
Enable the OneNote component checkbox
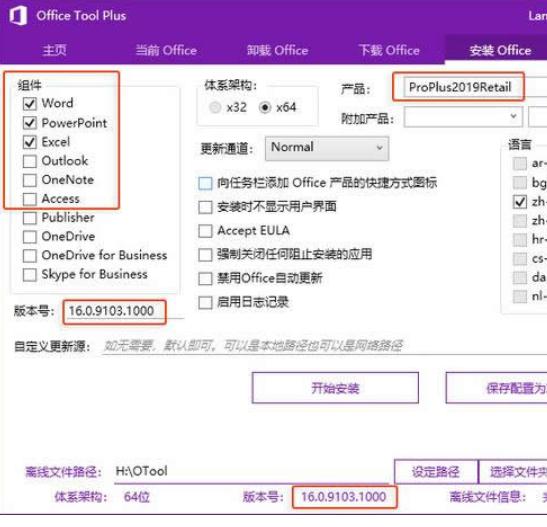[x=30, y=180]
